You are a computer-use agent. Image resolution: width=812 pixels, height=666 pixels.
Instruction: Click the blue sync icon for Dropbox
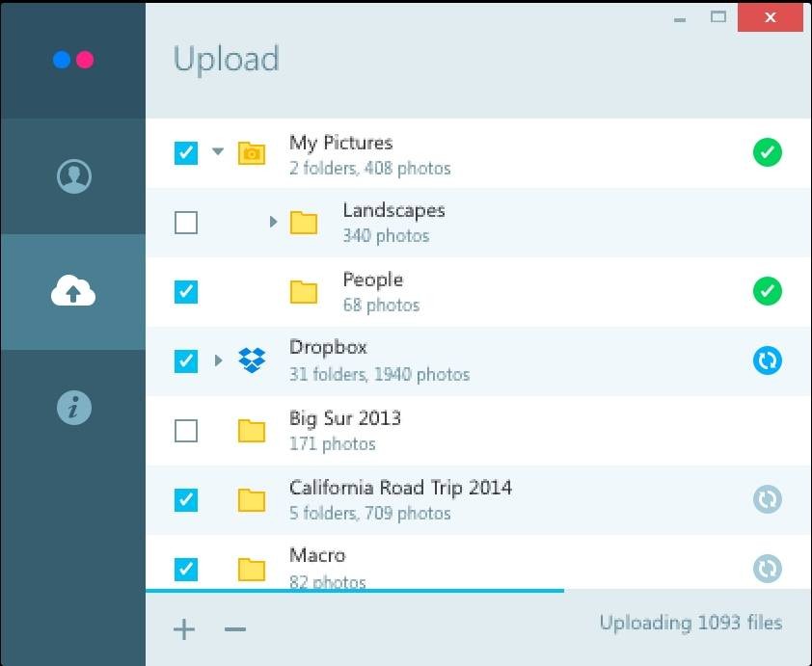[768, 360]
